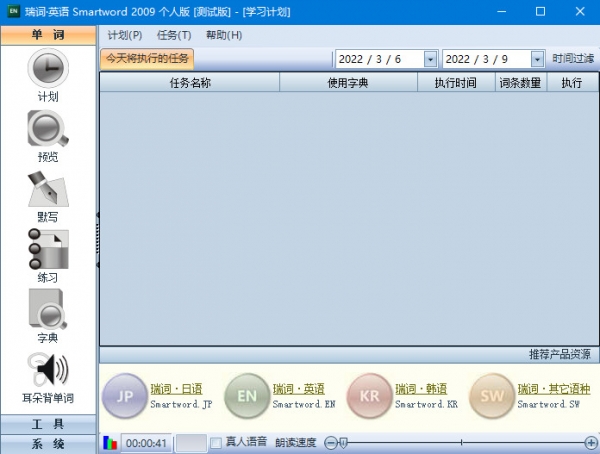600x454 pixels.
Task: Click the SW round product icon
Action: click(x=492, y=396)
